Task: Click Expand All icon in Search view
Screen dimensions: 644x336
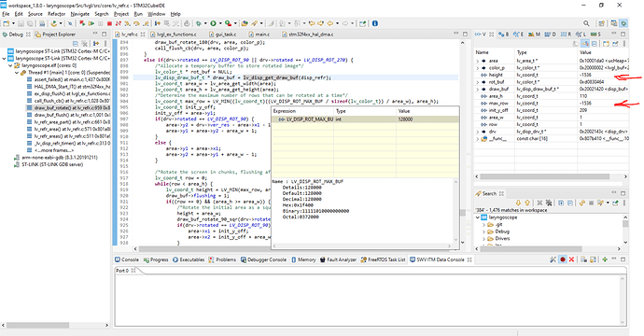Action: coord(561,203)
